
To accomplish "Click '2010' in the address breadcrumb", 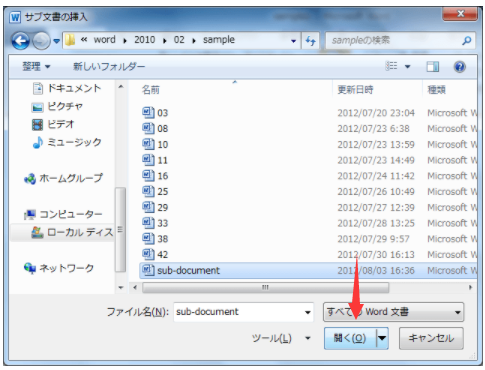I will coord(145,40).
